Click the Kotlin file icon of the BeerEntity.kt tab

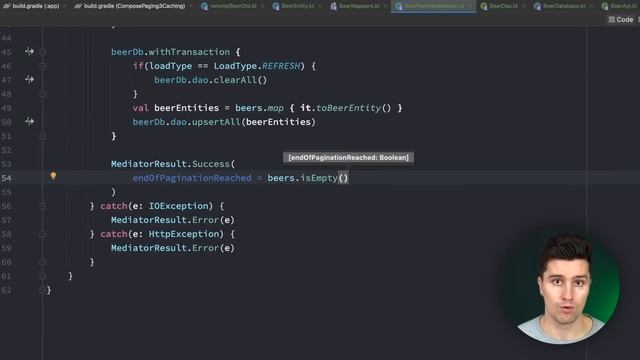pos(276,6)
